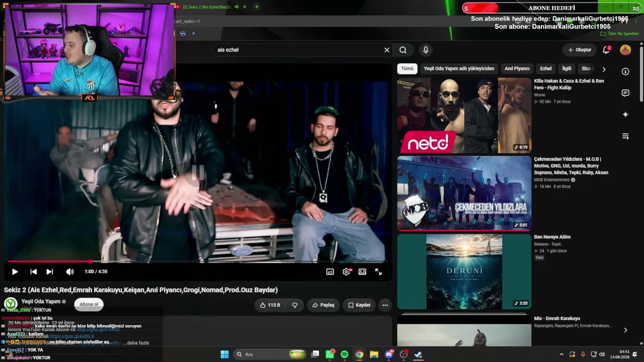The image size is (644, 362).
Task: Select the Ezhel filter chip
Action: 546,68
